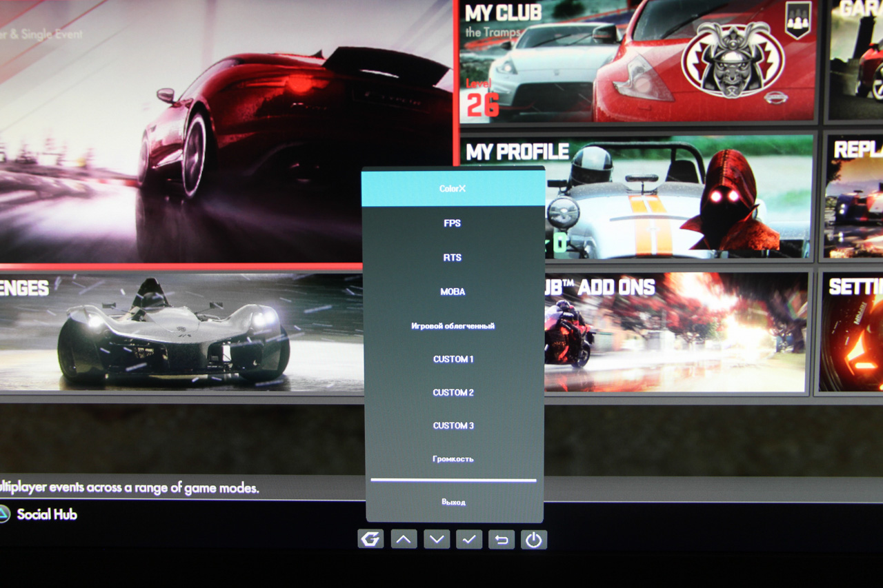
Task: Click the down arrow OSD button
Action: 437,539
